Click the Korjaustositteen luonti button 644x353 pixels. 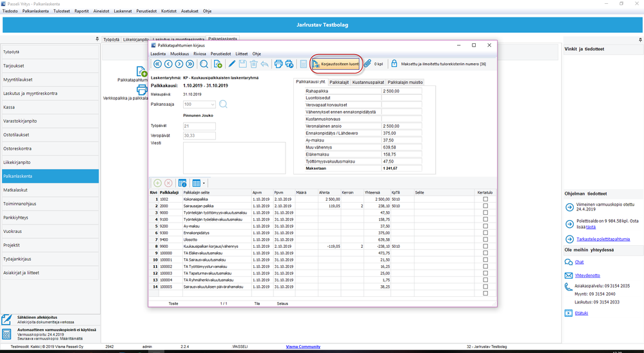click(x=335, y=64)
